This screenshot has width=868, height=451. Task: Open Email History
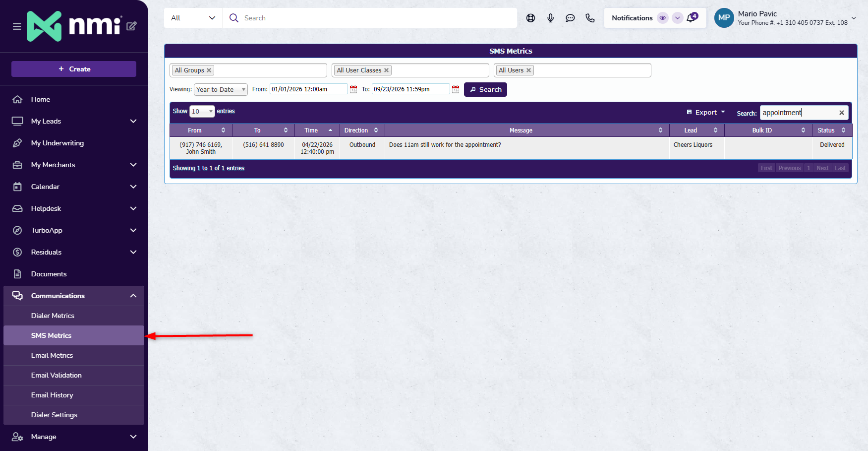coord(74,395)
